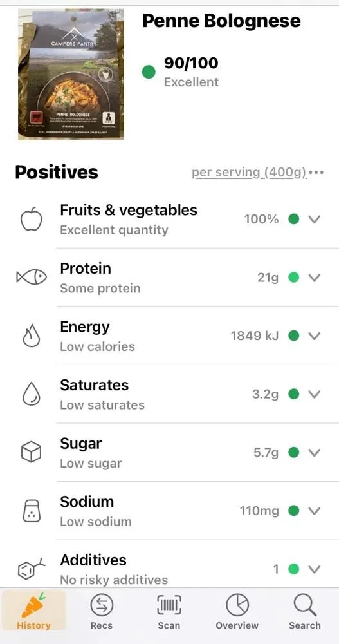Expand the Energy row chevron
Viewport: 339px width, 644px height.
pyautogui.click(x=314, y=336)
